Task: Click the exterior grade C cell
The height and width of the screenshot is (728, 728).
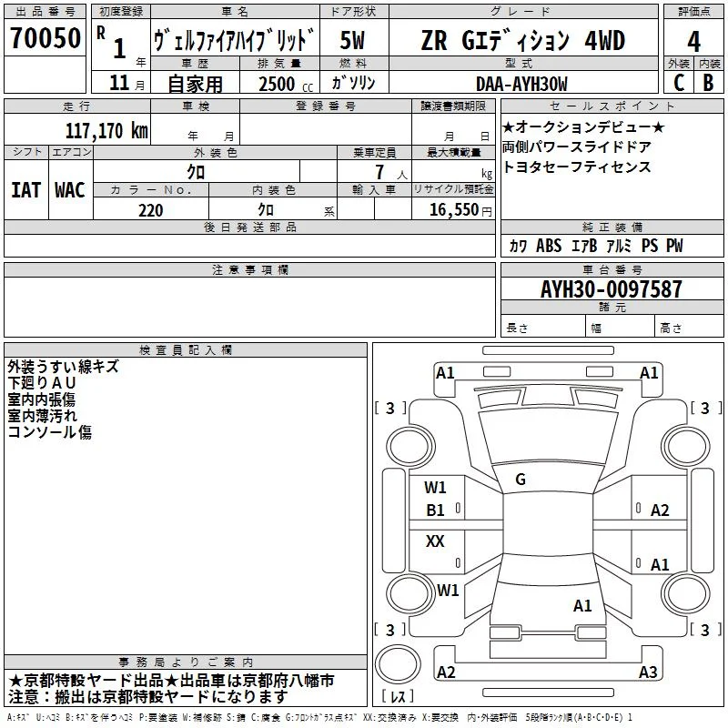Action: [x=679, y=82]
